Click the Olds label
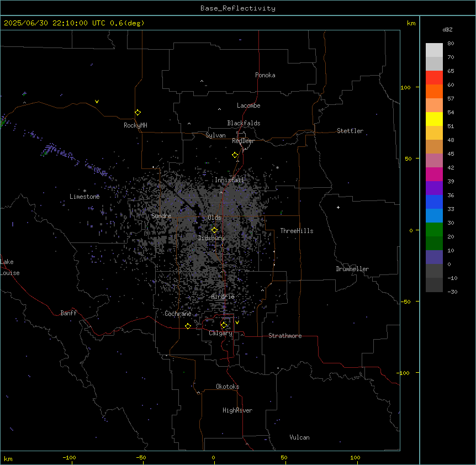Screen dimensions: 476x465 (214, 218)
